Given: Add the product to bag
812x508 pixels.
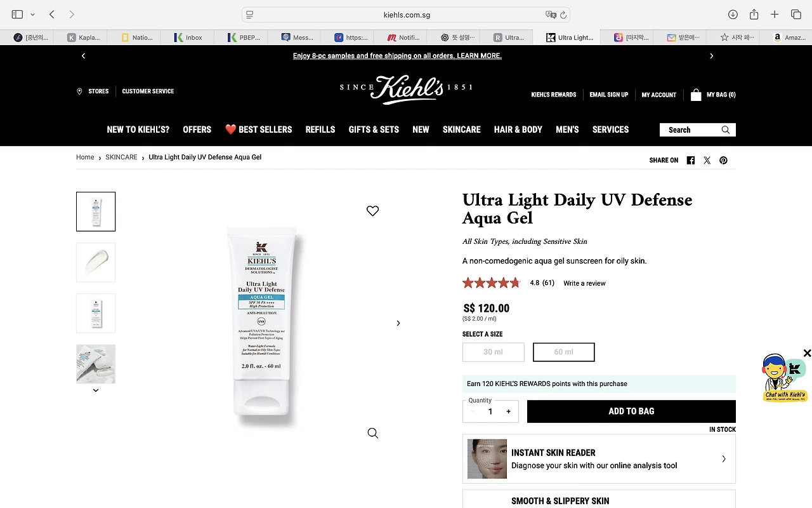Looking at the screenshot, I should (x=631, y=411).
